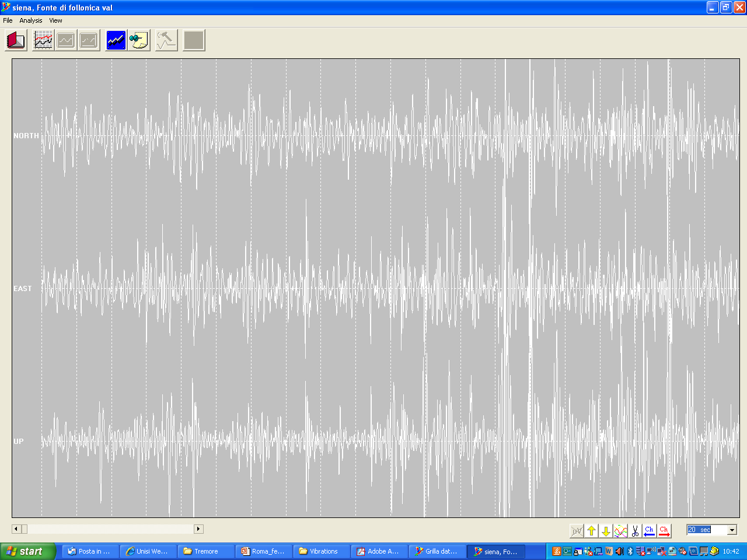The width and height of the screenshot is (747, 560).
Task: Expand the 20 sec time window dropdown
Action: [732, 530]
